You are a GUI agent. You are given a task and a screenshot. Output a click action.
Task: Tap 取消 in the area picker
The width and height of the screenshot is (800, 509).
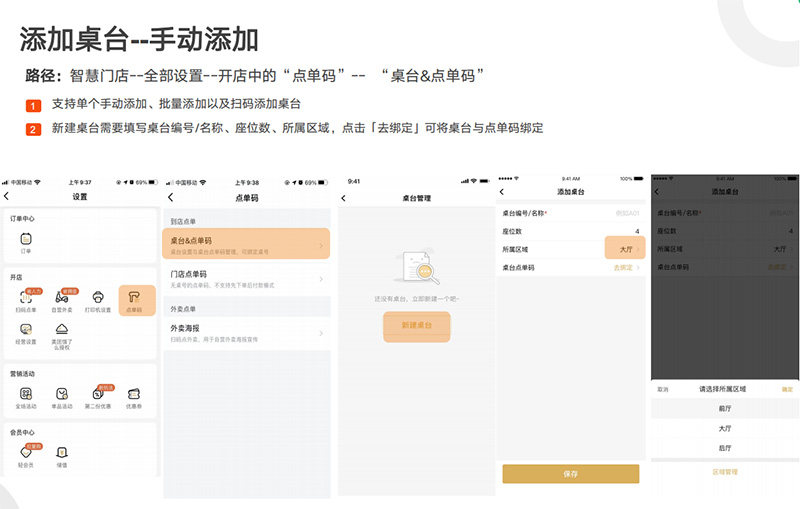click(662, 389)
